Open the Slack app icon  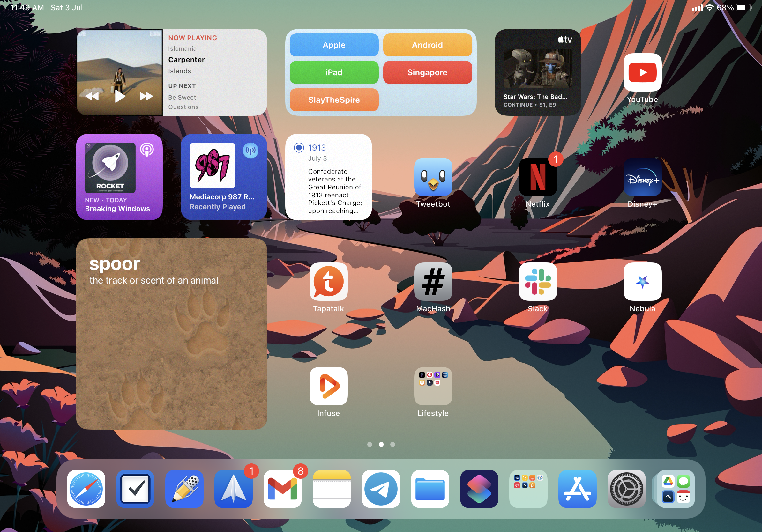click(x=537, y=282)
